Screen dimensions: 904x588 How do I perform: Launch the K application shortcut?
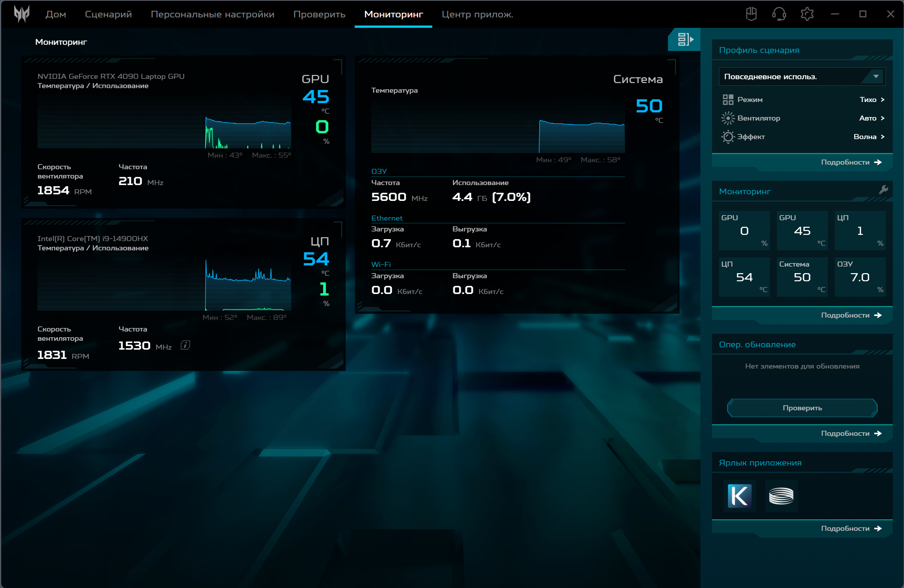tap(739, 496)
